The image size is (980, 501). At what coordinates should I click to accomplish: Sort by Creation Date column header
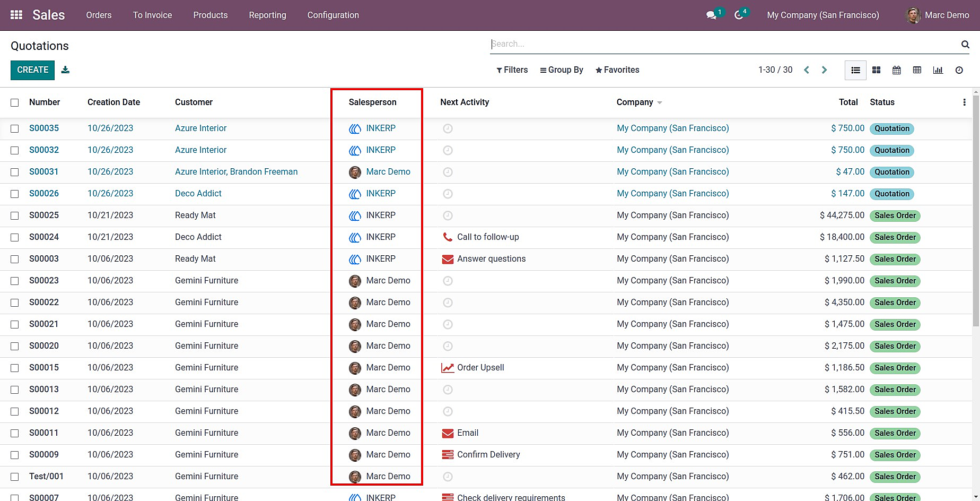(114, 102)
